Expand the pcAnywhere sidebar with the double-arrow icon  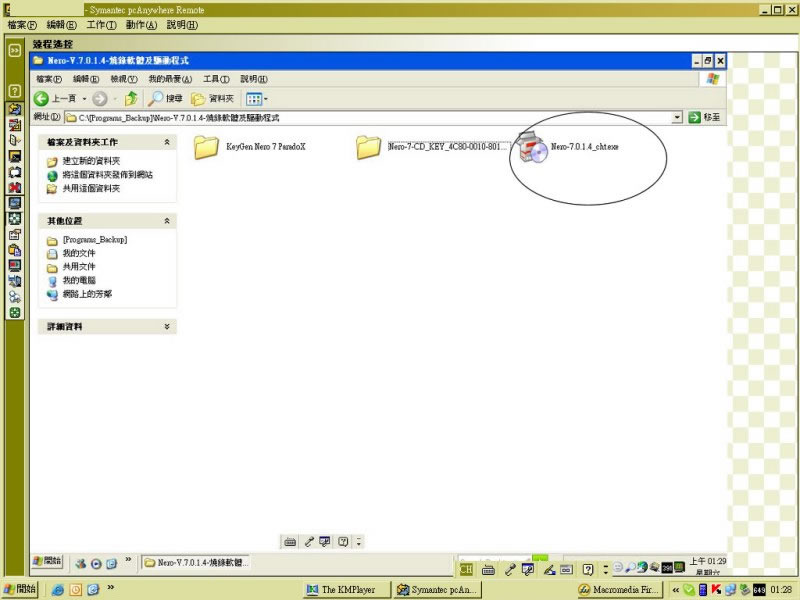coord(14,50)
